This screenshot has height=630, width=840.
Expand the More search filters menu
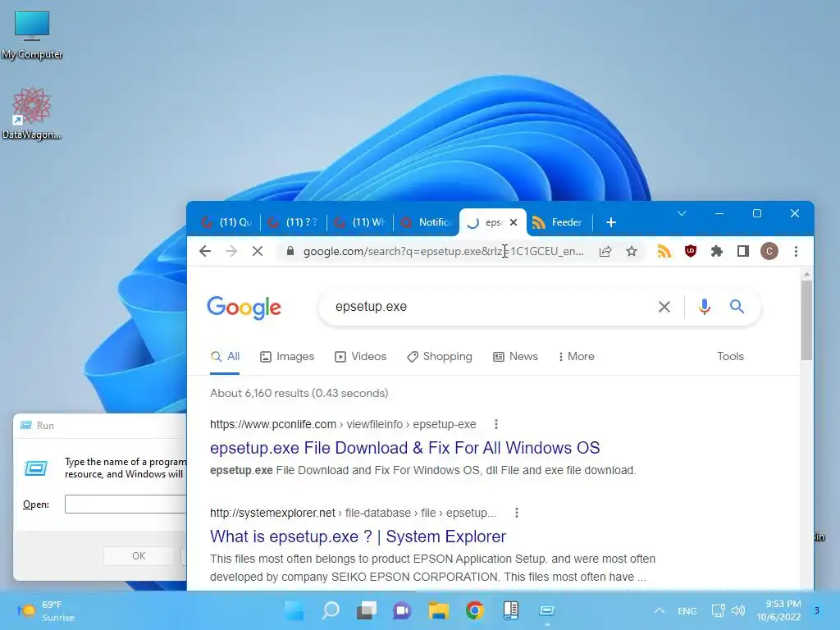coord(577,357)
